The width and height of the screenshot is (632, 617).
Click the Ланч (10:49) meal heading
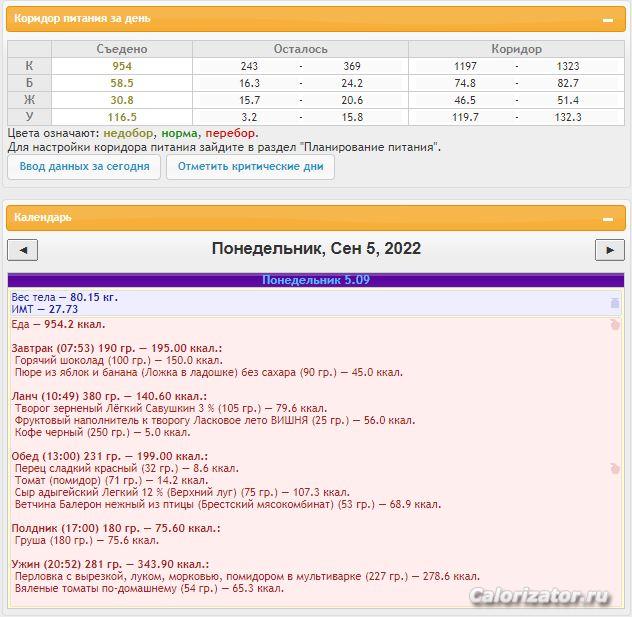click(x=109, y=396)
